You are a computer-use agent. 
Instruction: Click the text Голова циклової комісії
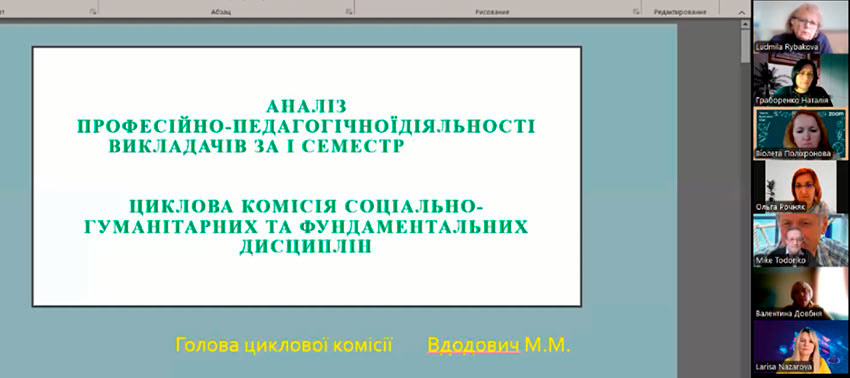point(284,345)
